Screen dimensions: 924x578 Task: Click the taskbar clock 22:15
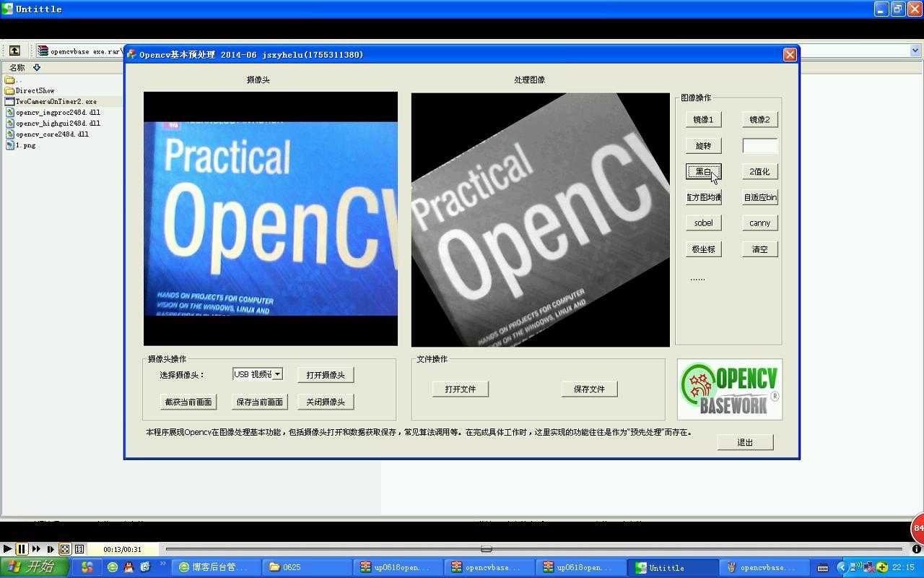904,568
